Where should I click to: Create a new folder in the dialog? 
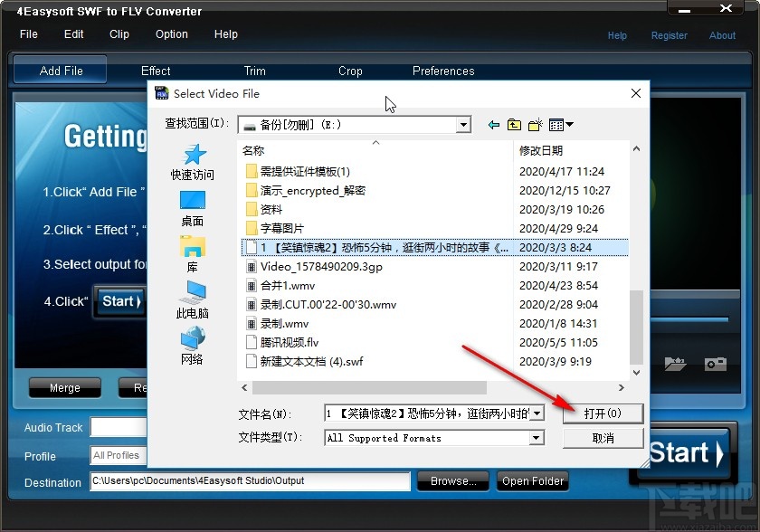click(534, 124)
